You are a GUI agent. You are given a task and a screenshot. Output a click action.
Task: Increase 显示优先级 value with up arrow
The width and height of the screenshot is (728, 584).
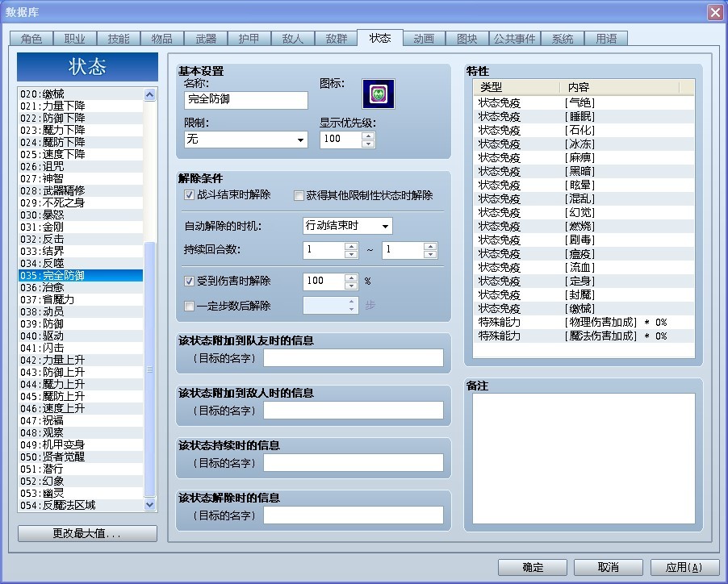pos(368,136)
